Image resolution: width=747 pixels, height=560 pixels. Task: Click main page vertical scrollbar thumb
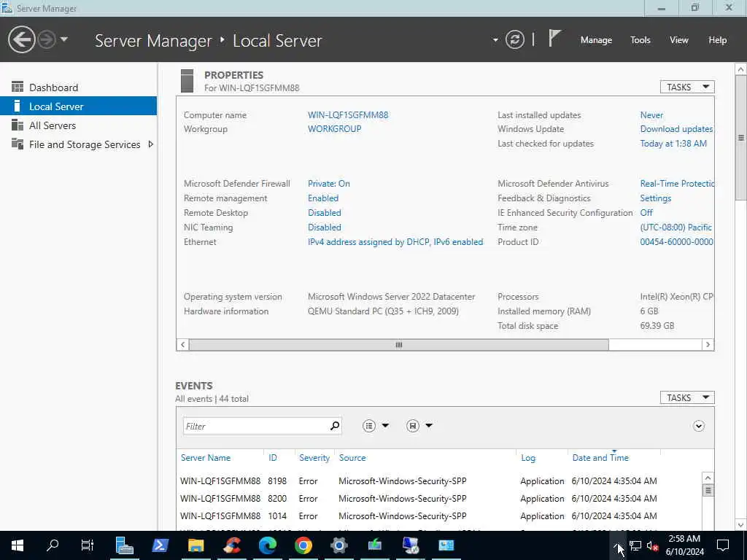coord(741,138)
